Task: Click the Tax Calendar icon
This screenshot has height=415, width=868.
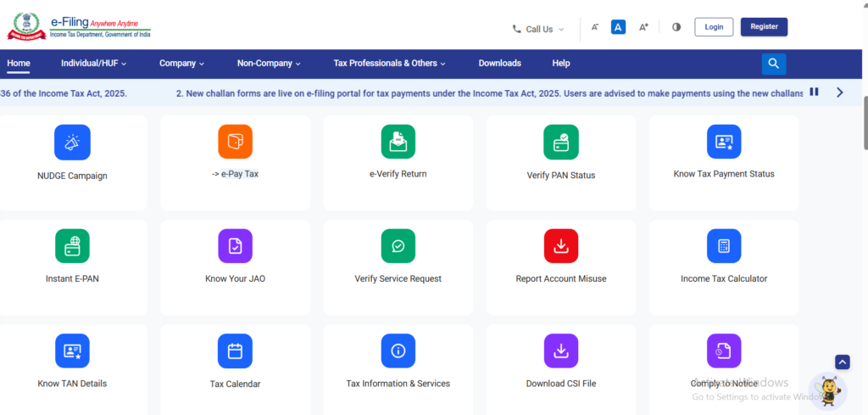Action: point(235,351)
